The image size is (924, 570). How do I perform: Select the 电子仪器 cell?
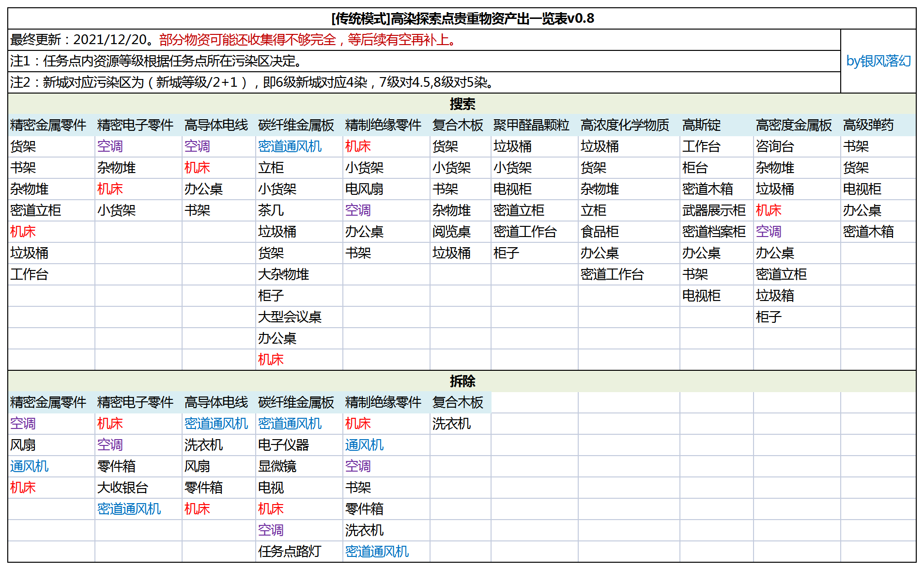pos(299,445)
